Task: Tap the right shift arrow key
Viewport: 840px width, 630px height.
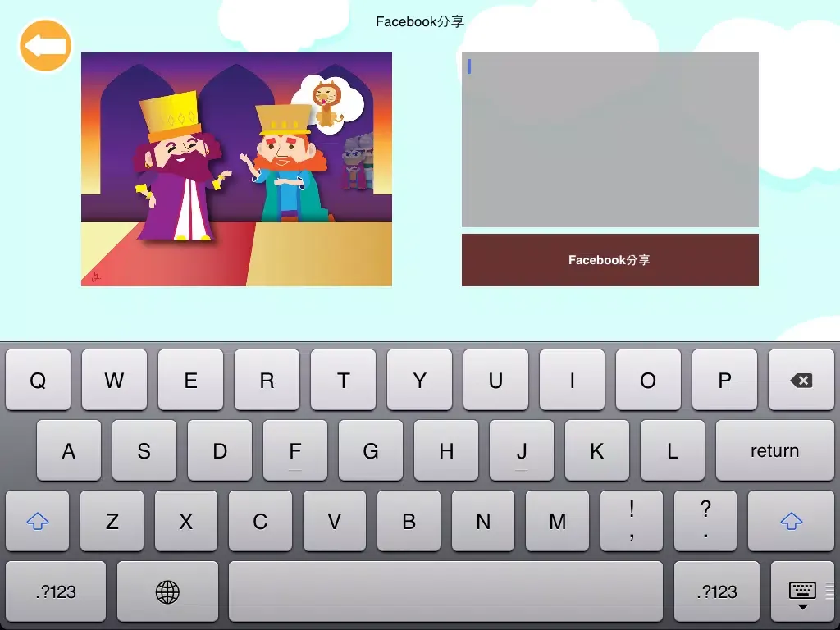Action: click(x=791, y=521)
